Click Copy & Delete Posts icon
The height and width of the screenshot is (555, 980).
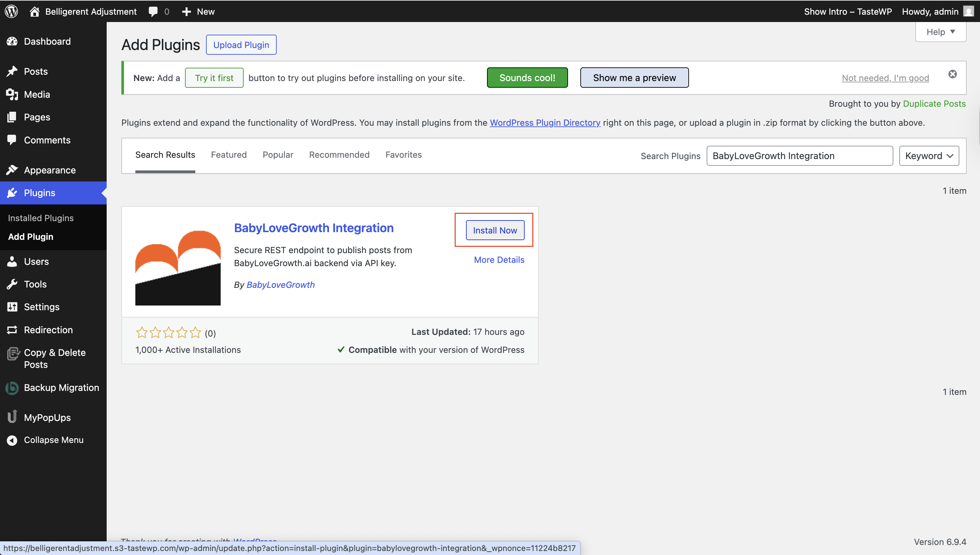13,353
